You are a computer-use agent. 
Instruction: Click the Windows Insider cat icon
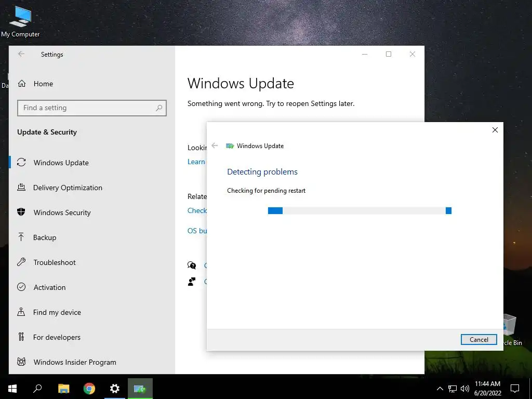(21, 362)
